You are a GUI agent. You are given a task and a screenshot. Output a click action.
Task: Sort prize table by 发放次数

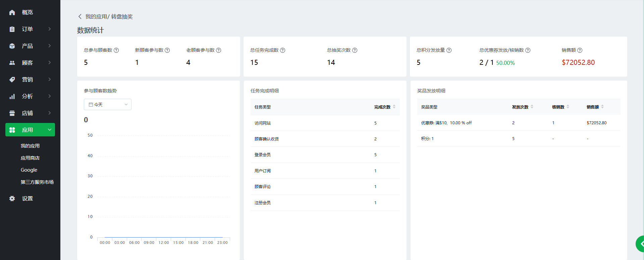532,107
